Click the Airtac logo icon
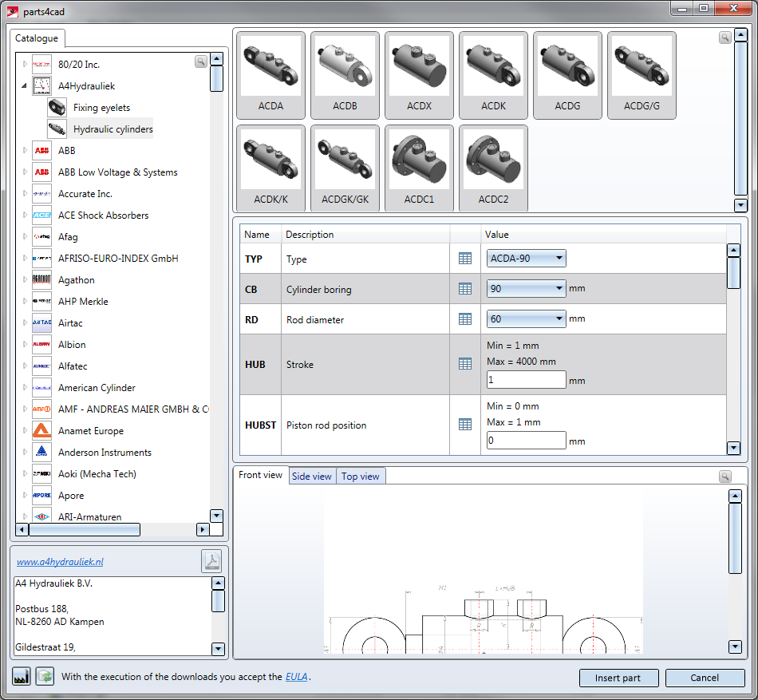This screenshot has width=758, height=700. point(42,323)
